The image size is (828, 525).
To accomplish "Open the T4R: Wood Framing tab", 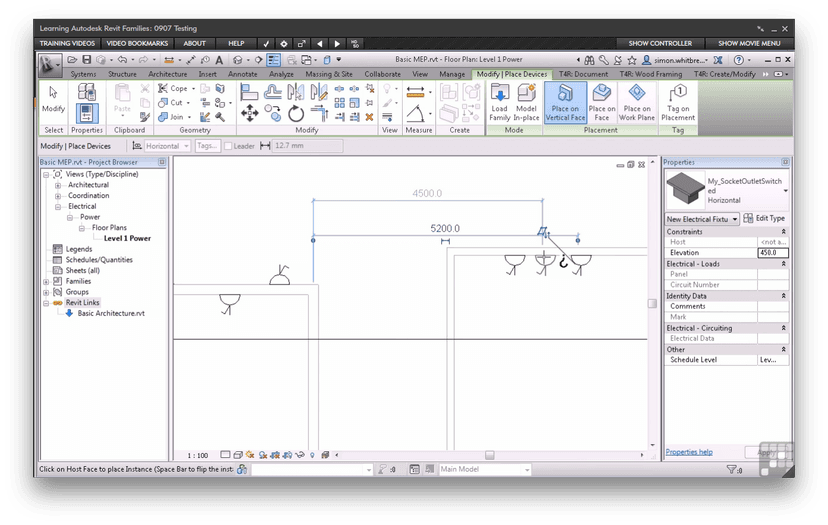I will click(x=651, y=74).
